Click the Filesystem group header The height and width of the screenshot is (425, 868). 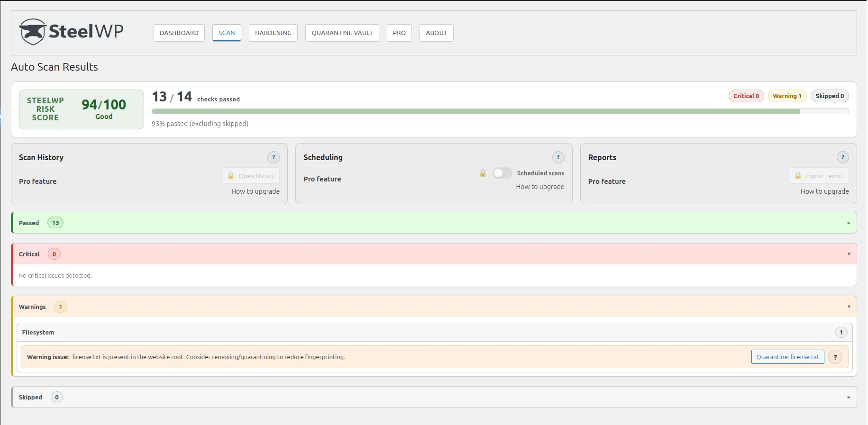(434, 332)
